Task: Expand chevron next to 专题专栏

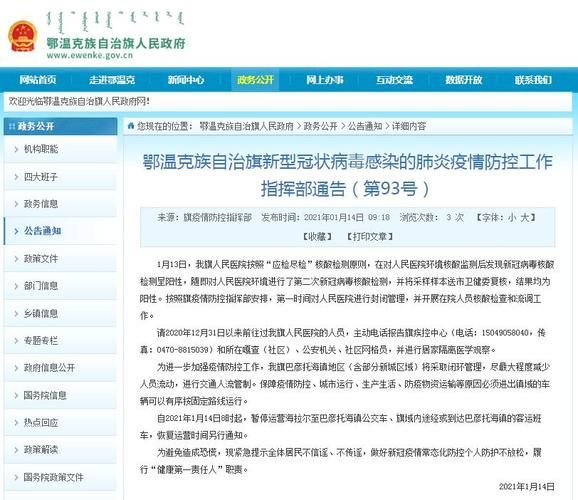Action: click(16, 341)
